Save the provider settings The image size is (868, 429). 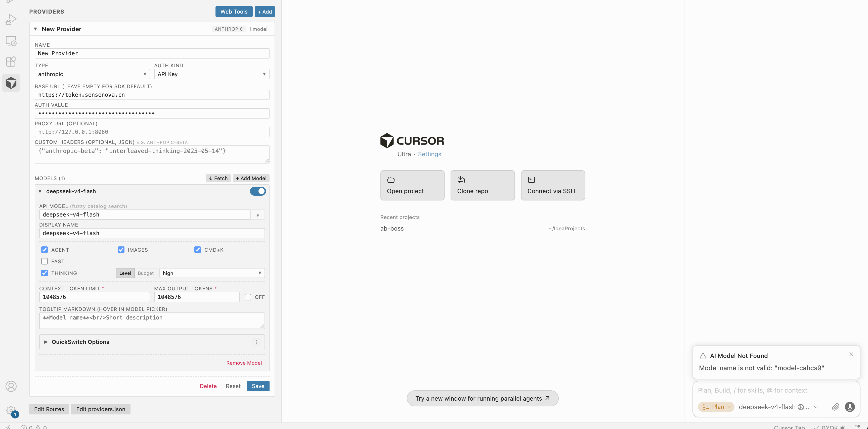pyautogui.click(x=258, y=386)
